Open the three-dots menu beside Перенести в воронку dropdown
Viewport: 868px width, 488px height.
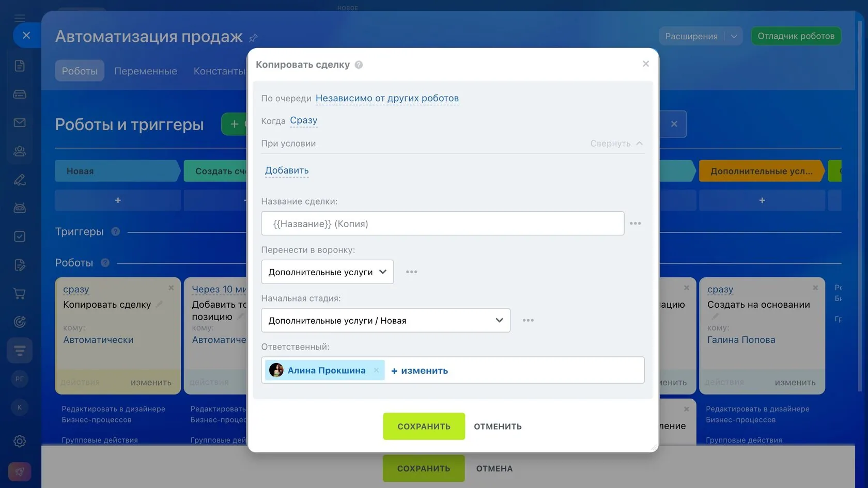(411, 272)
